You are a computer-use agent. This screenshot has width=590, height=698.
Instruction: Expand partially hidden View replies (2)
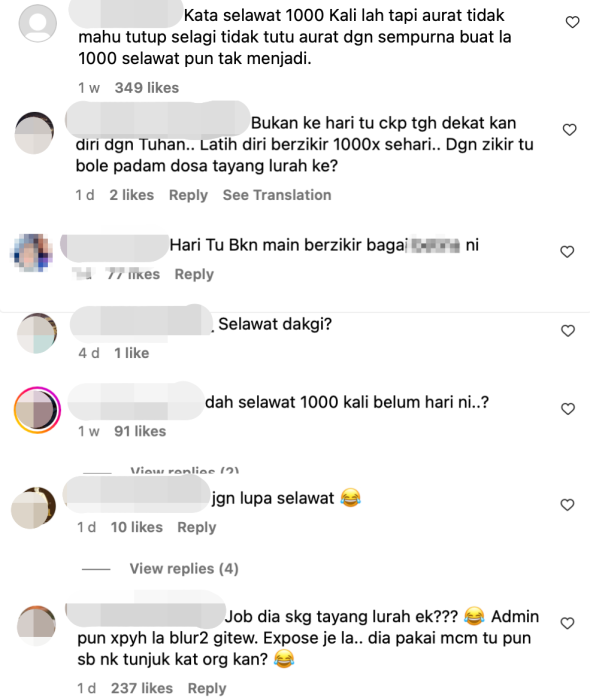[184, 471]
